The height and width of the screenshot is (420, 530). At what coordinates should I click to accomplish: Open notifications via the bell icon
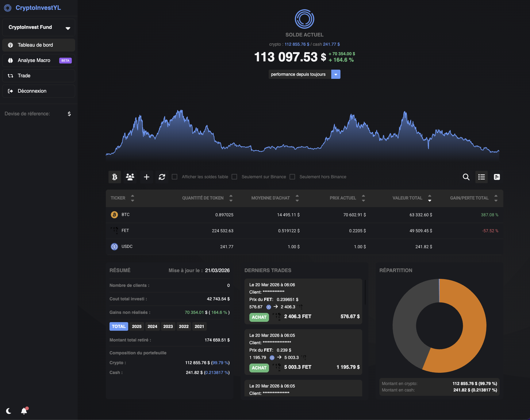coord(24,410)
